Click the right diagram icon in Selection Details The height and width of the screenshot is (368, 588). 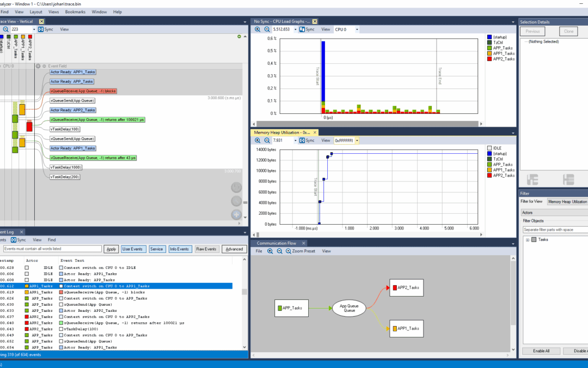pyautogui.click(x=568, y=179)
